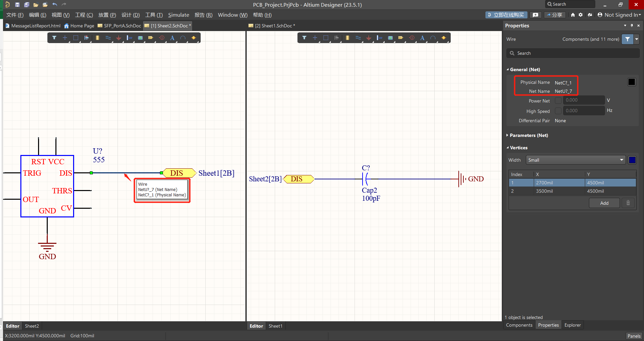Open the wire Width dropdown
Viewport: 644px width, 341px height.
click(575, 160)
